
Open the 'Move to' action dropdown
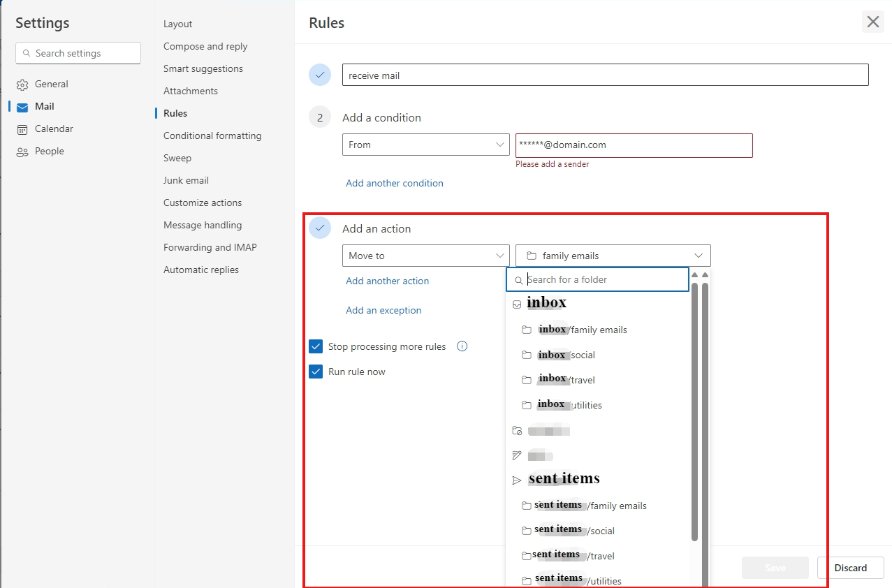click(x=425, y=256)
